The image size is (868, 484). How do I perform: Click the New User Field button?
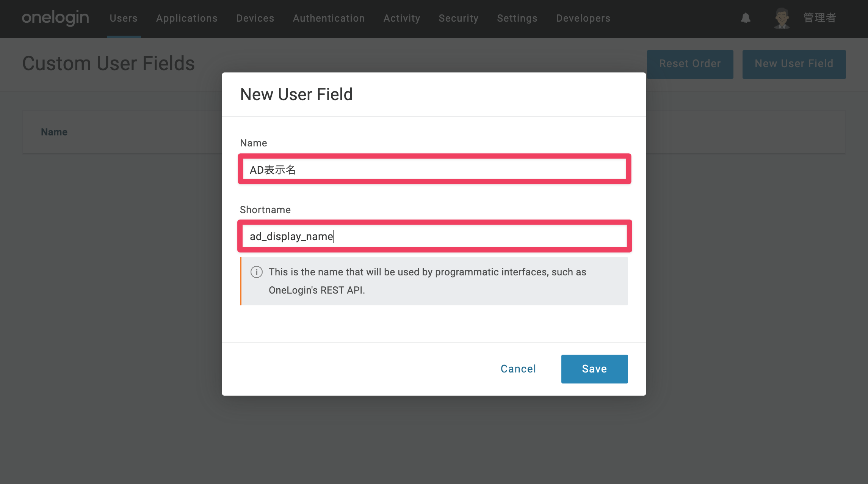(x=794, y=64)
